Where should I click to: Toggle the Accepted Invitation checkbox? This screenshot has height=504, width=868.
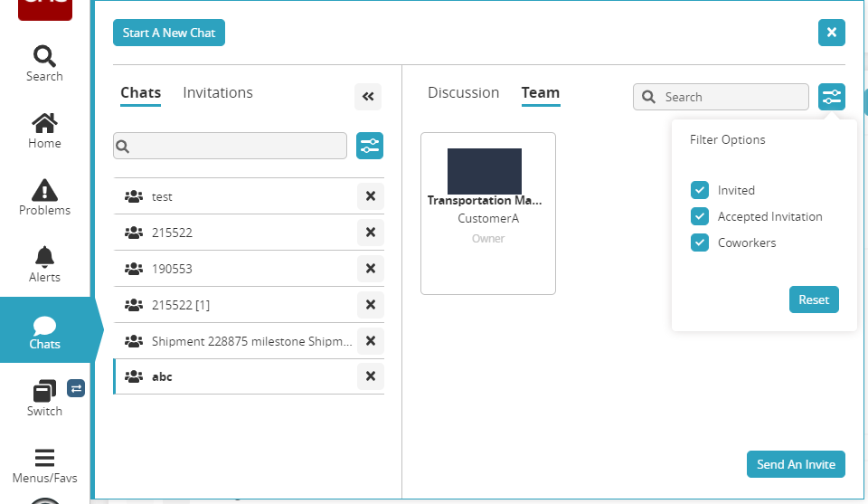click(x=699, y=216)
